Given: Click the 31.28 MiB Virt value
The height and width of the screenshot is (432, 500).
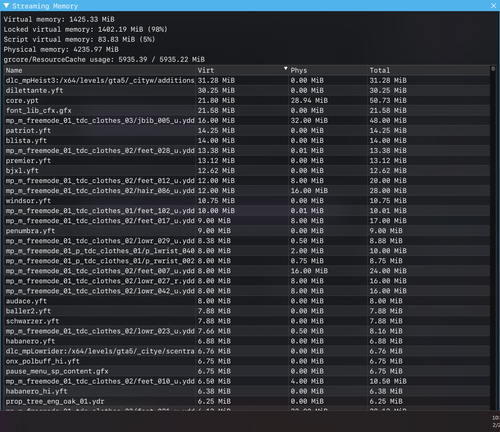Looking at the screenshot, I should point(216,80).
